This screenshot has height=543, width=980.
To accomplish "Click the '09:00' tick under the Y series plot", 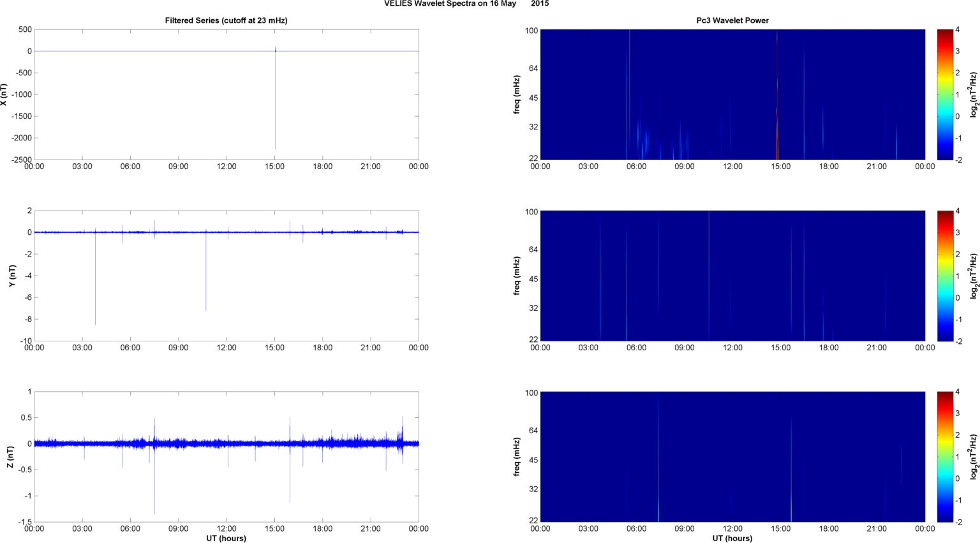I will tap(179, 348).
